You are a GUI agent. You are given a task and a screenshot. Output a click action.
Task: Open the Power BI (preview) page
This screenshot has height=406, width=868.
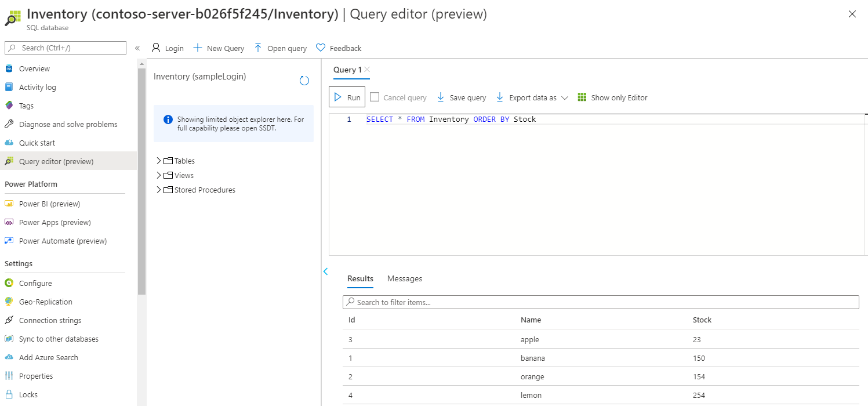pyautogui.click(x=49, y=204)
